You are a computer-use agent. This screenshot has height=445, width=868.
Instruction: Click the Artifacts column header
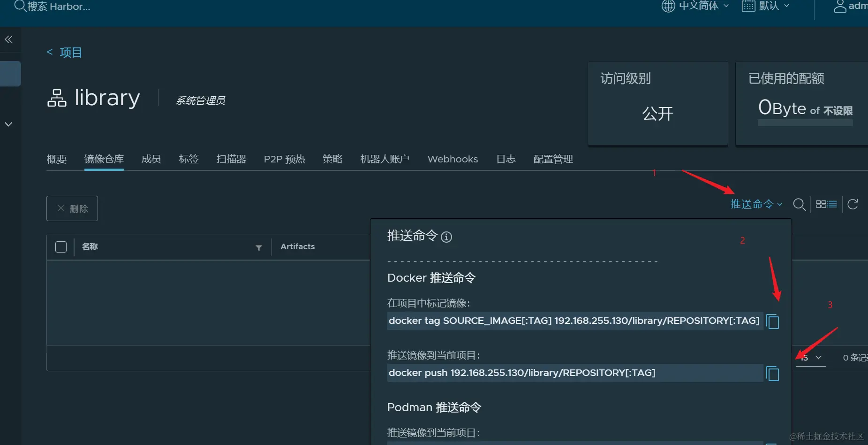(x=298, y=246)
